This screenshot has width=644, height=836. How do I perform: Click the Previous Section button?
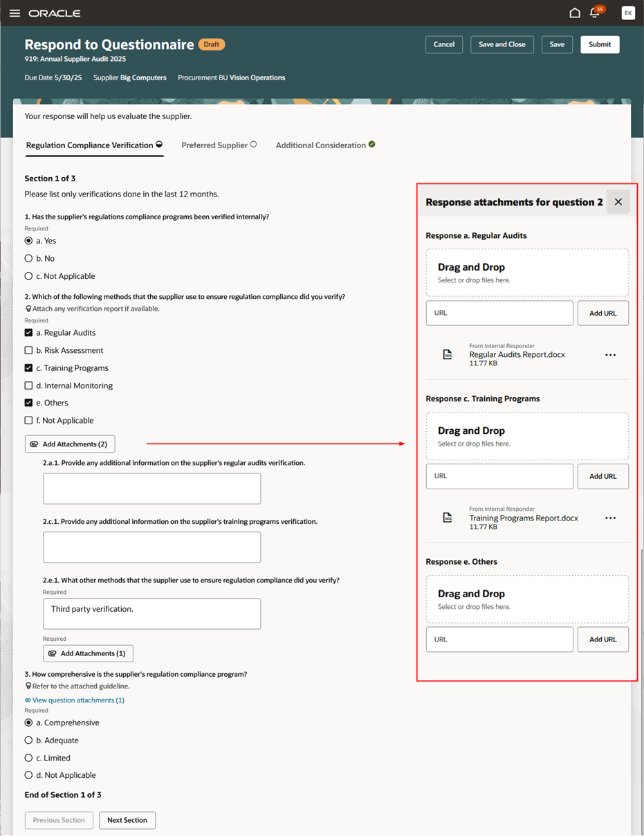[x=59, y=820]
